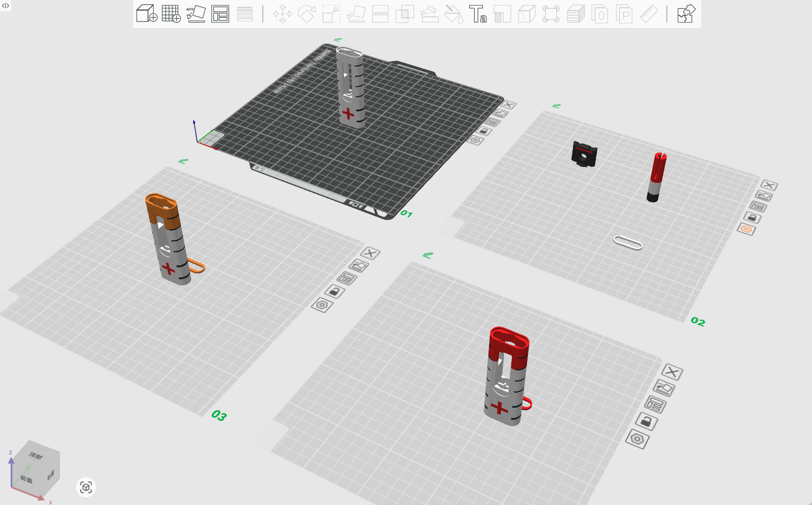The width and height of the screenshot is (812, 505).
Task: Select the Color painting bucket tool
Action: [454, 13]
